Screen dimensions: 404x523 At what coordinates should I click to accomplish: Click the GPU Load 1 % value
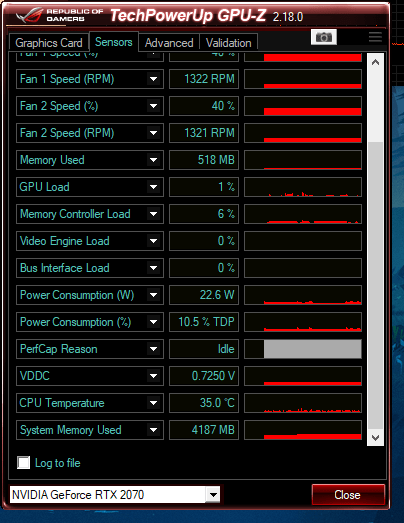pos(204,187)
